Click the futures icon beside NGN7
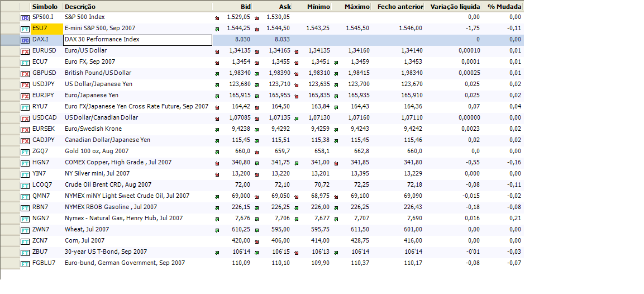 tap(25, 219)
